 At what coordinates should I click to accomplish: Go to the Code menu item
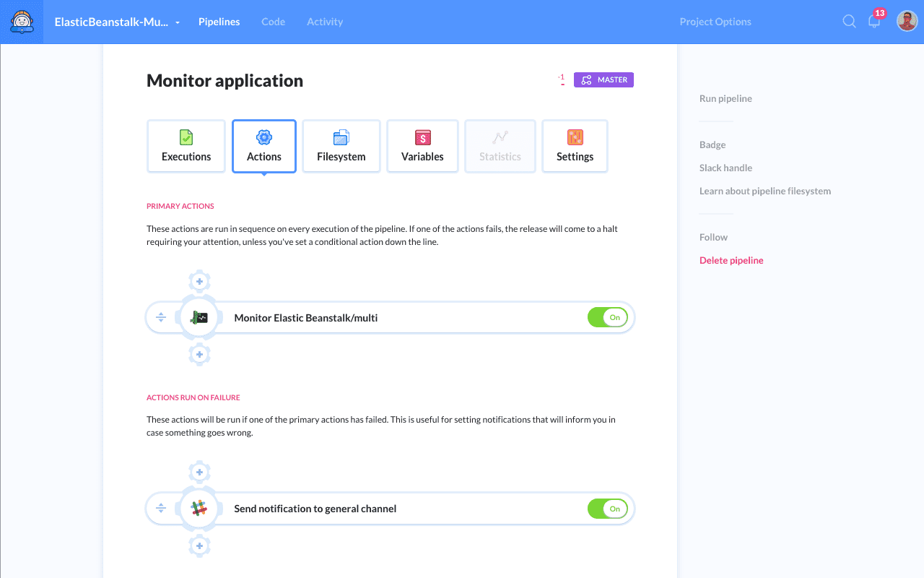pyautogui.click(x=274, y=22)
